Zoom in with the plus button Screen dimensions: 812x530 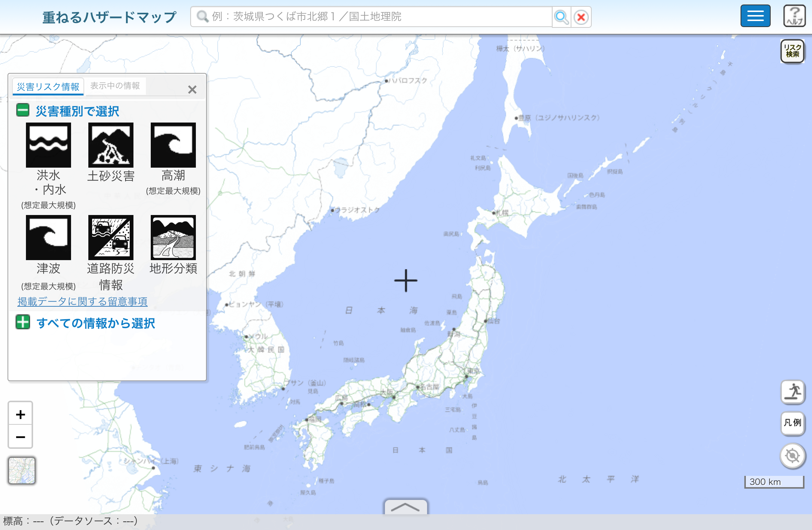pyautogui.click(x=21, y=414)
